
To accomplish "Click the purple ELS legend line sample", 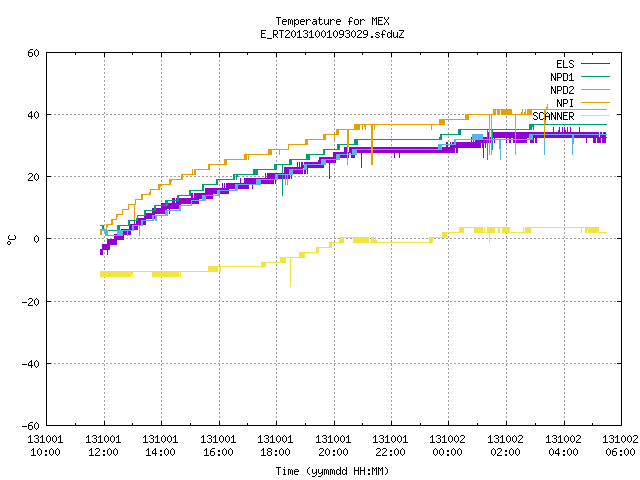I will coord(595,64).
